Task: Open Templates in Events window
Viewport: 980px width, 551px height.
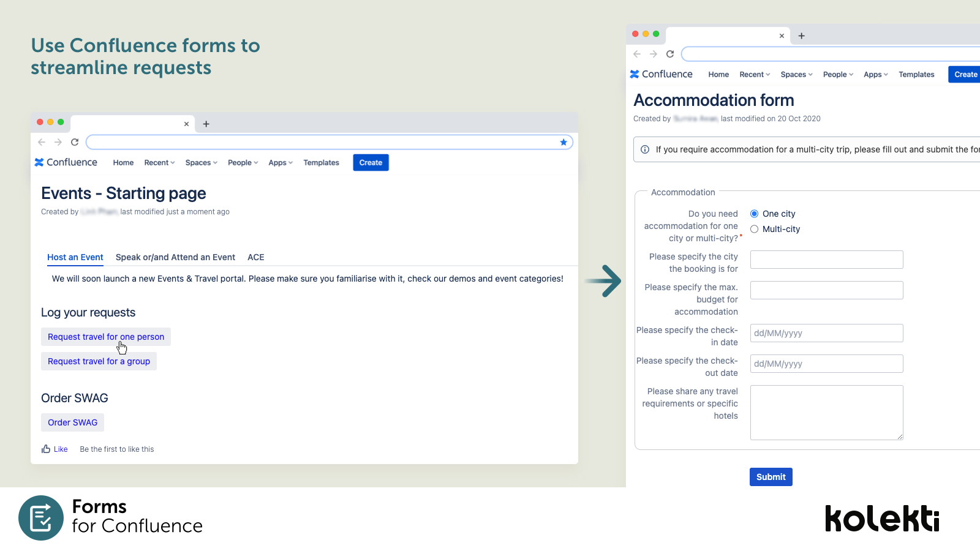Action: coord(321,163)
